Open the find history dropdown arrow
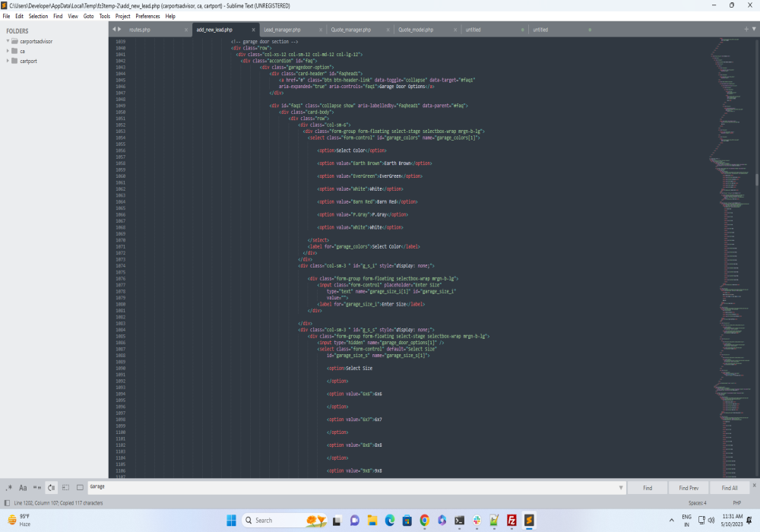The height and width of the screenshot is (532, 760). tap(621, 487)
